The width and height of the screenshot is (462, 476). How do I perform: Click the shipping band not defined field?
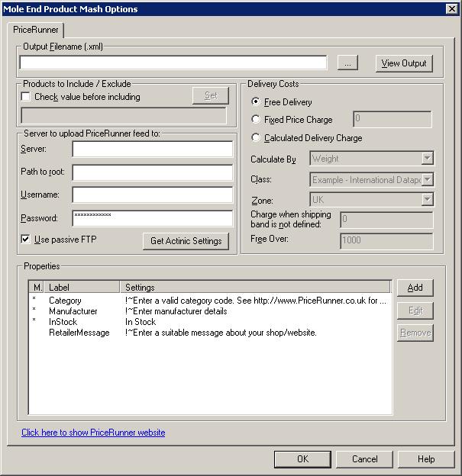click(x=386, y=220)
